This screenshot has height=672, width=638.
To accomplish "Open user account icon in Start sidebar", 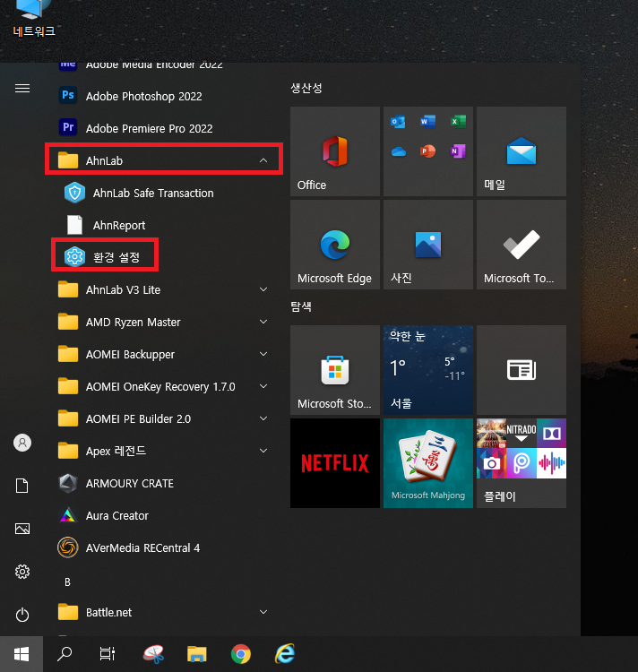I will tap(22, 443).
